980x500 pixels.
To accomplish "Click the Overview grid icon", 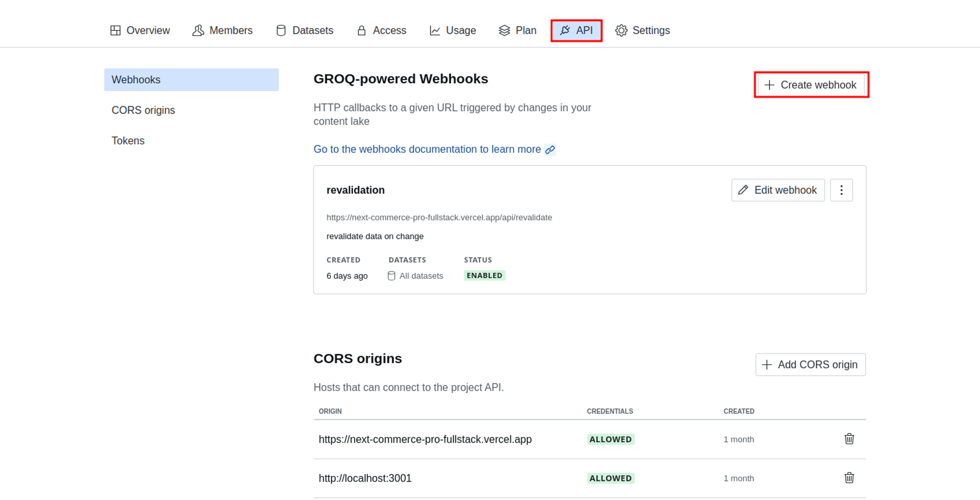I will (x=116, y=30).
